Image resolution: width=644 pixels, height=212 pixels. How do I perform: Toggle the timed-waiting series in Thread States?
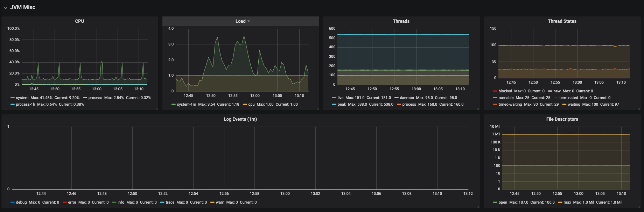[x=510, y=105]
